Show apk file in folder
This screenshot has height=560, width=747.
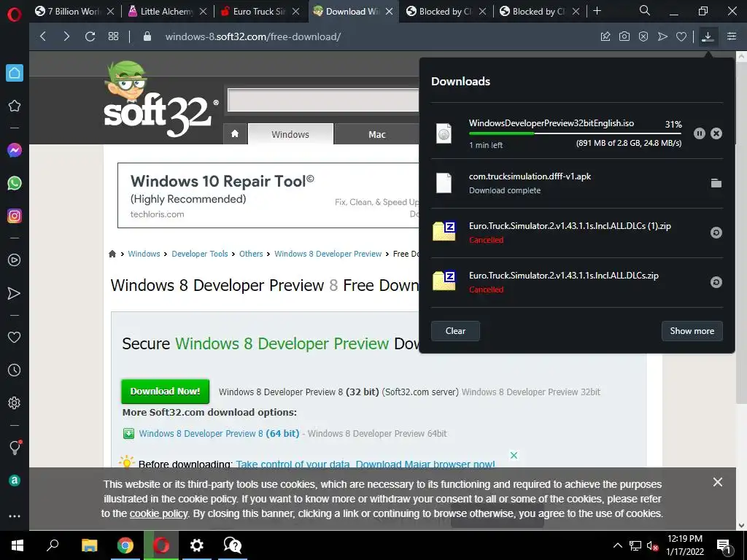pos(716,183)
